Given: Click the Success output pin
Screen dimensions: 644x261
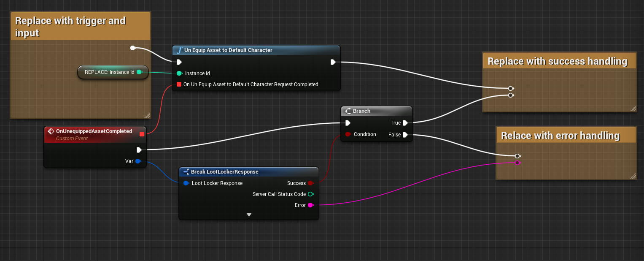Looking at the screenshot, I should click(310, 183).
